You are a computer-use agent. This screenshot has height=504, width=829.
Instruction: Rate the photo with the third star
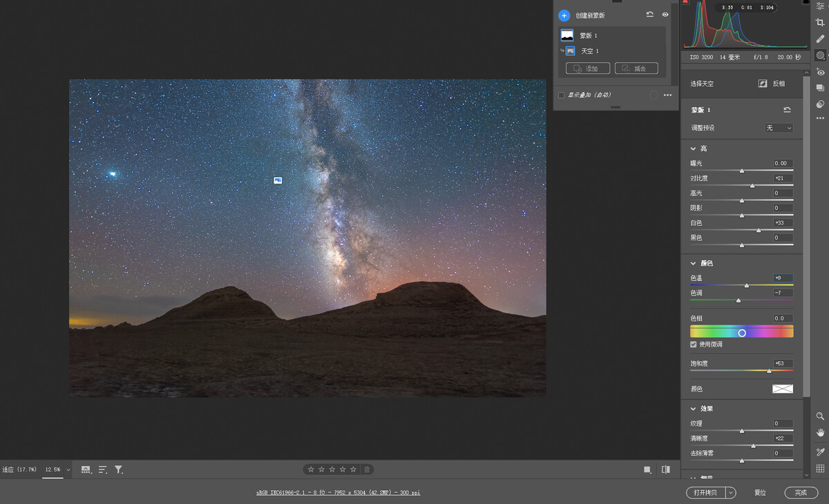[x=332, y=469]
